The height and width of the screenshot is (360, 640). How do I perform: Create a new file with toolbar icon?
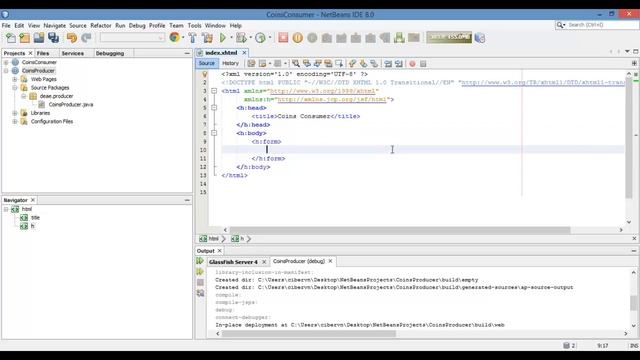click(11, 38)
